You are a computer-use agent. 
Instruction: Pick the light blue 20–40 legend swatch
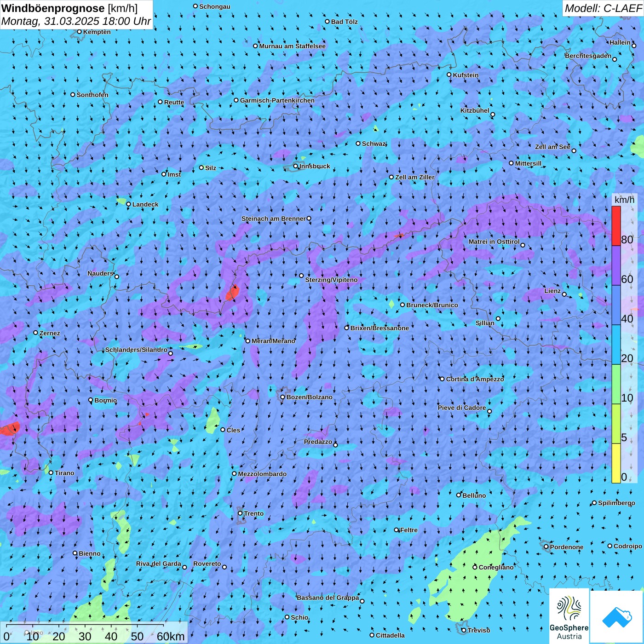pyautogui.click(x=616, y=345)
